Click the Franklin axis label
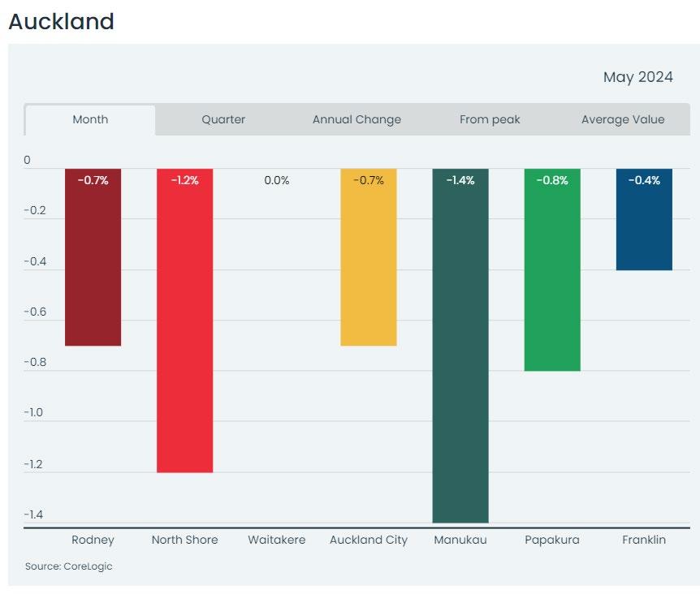This screenshot has width=700, height=594. point(644,540)
